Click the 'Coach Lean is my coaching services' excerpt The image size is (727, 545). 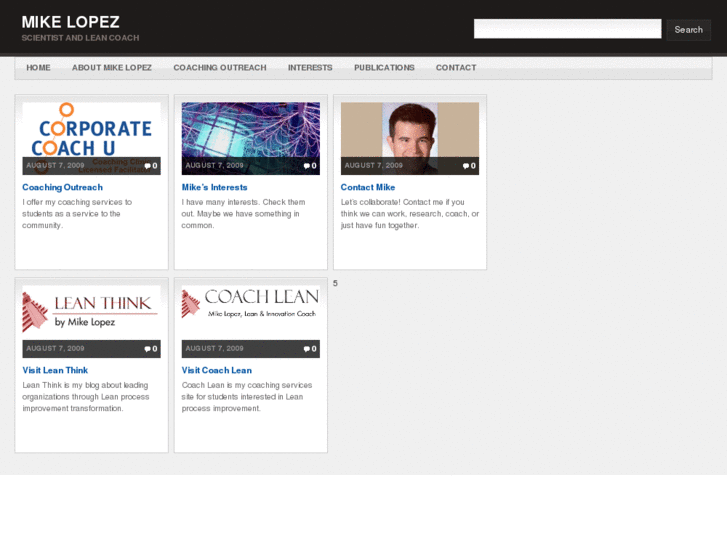click(247, 397)
